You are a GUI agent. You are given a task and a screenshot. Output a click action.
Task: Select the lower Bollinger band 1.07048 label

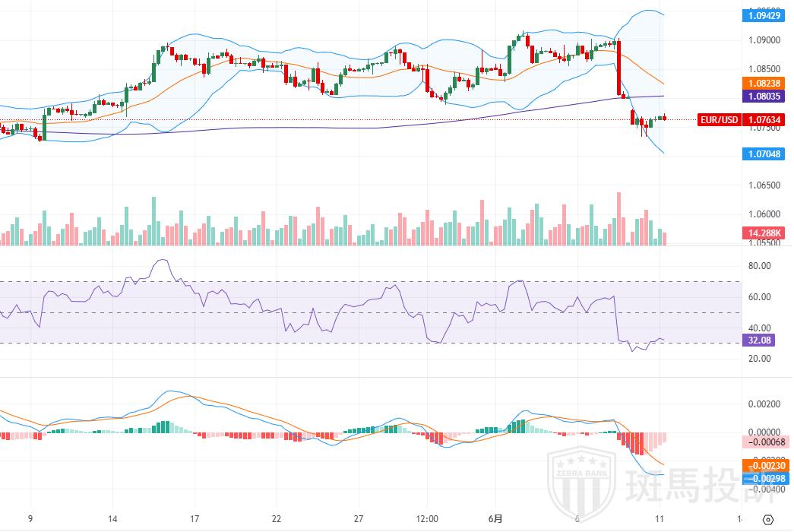767,154
